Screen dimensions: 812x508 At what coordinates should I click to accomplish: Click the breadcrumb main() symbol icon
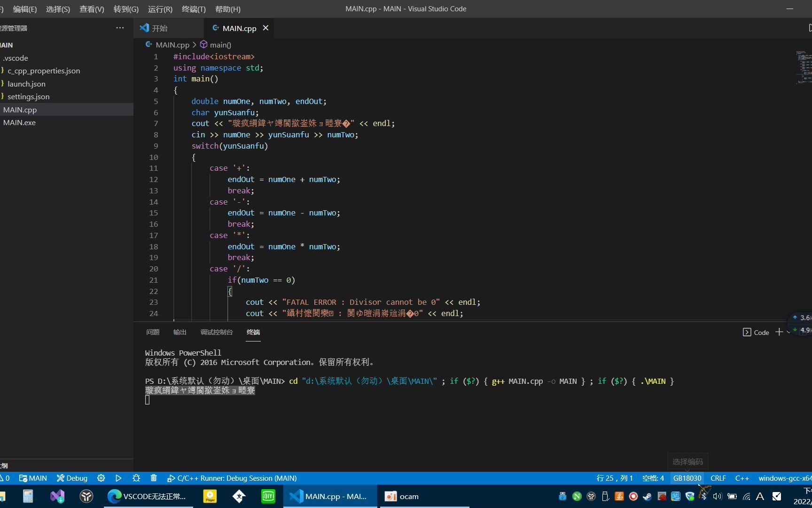click(204, 45)
